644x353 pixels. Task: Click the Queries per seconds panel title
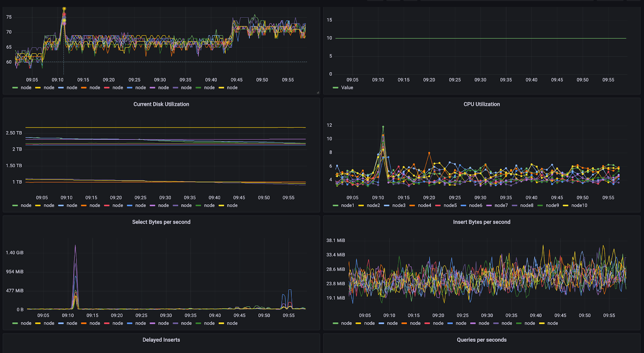481,340
